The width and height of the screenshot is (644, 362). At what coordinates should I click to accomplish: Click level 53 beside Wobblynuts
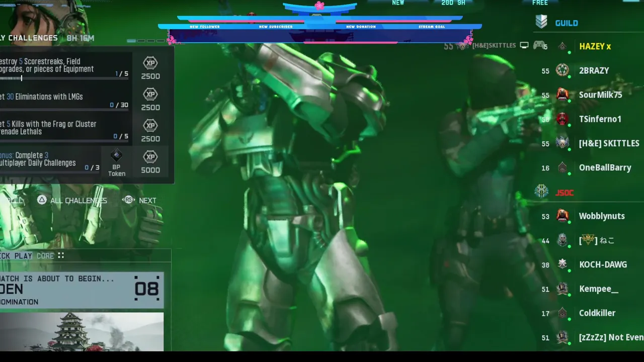click(x=545, y=216)
